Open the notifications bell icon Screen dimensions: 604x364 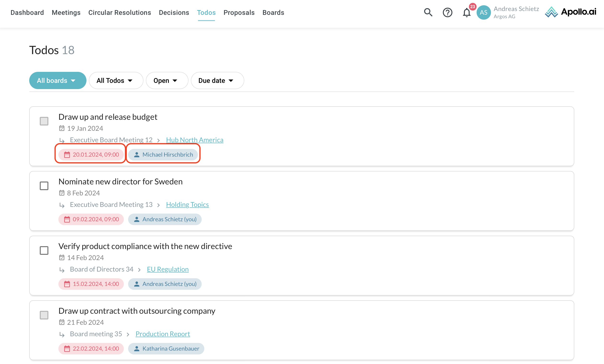click(466, 13)
